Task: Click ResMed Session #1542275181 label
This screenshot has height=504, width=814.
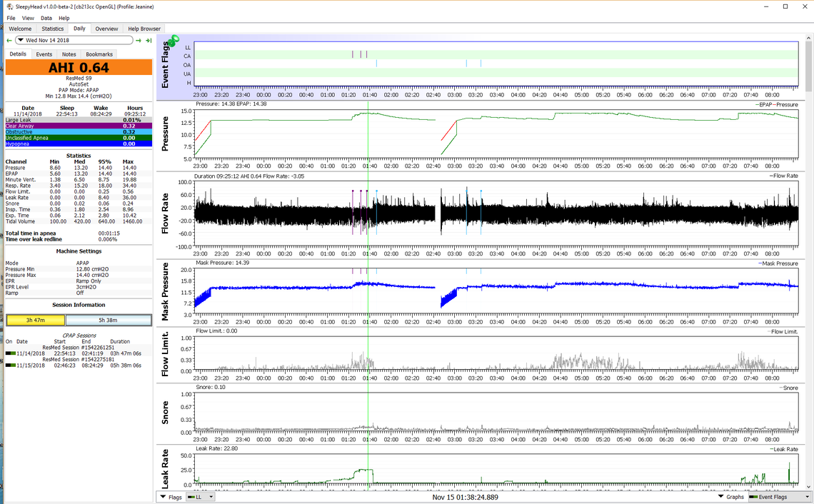Action: click(x=79, y=360)
